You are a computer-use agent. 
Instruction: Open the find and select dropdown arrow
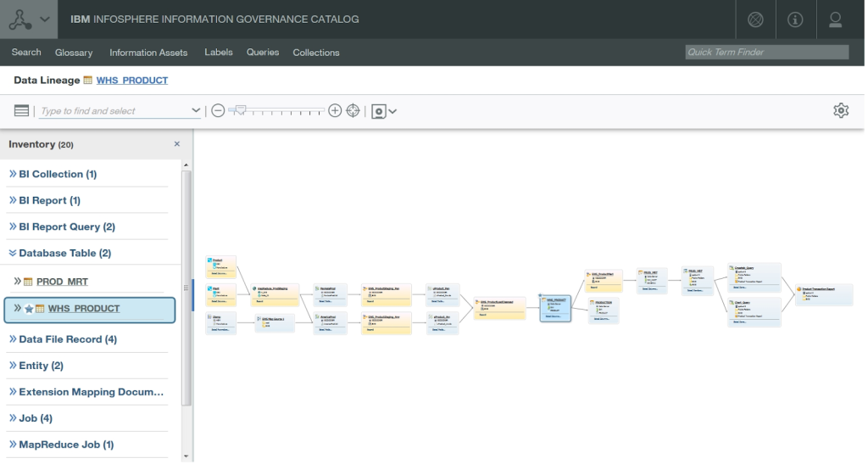[x=196, y=110]
